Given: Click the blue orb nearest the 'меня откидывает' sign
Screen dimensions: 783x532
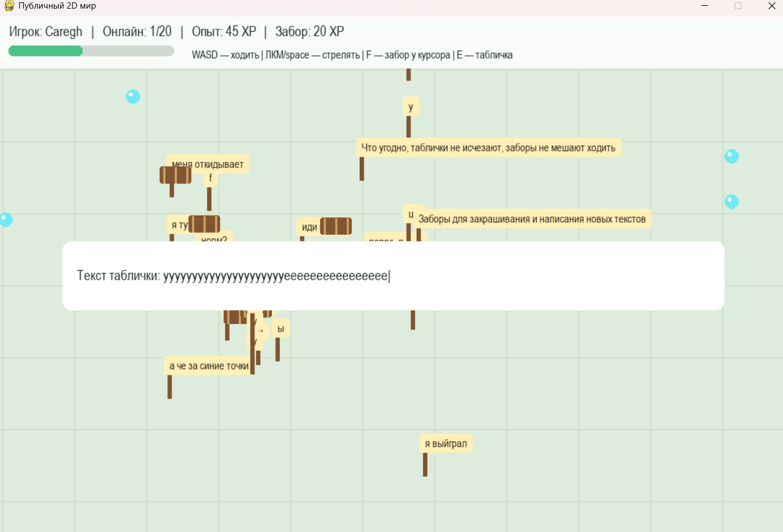Looking at the screenshot, I should coord(133,96).
